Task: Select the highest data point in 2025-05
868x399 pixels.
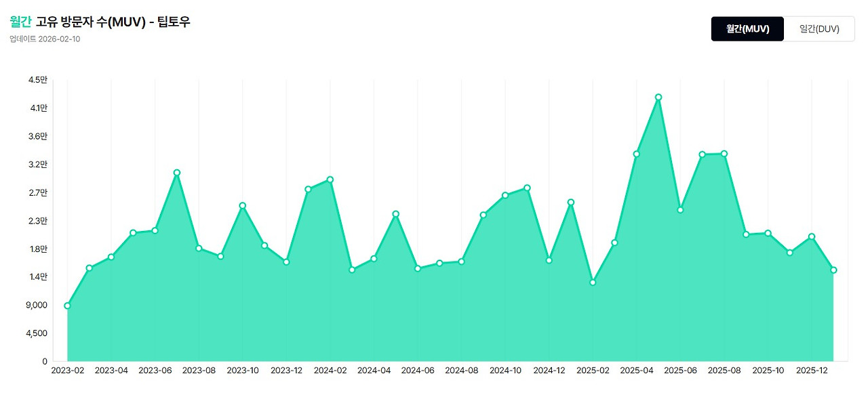Action: 658,97
